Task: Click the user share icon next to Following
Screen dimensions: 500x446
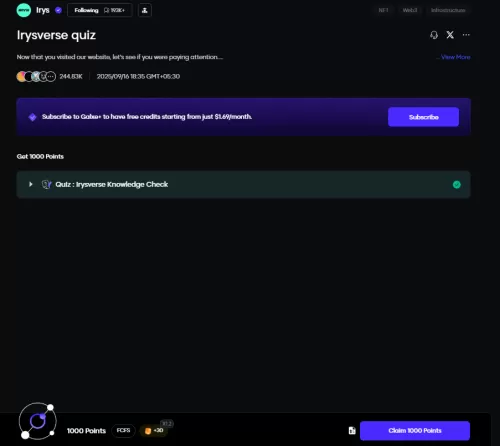Action: [x=145, y=10]
